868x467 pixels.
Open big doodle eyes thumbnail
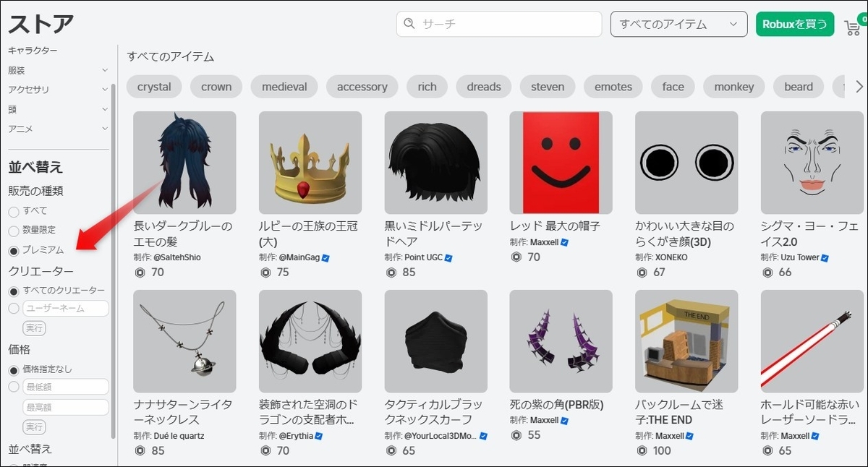pos(686,163)
